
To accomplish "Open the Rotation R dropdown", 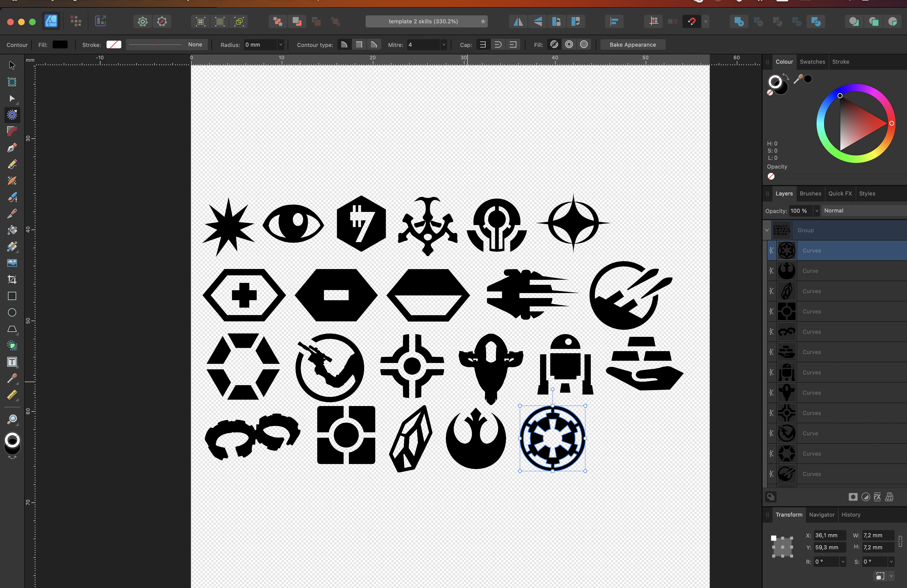I will [843, 562].
